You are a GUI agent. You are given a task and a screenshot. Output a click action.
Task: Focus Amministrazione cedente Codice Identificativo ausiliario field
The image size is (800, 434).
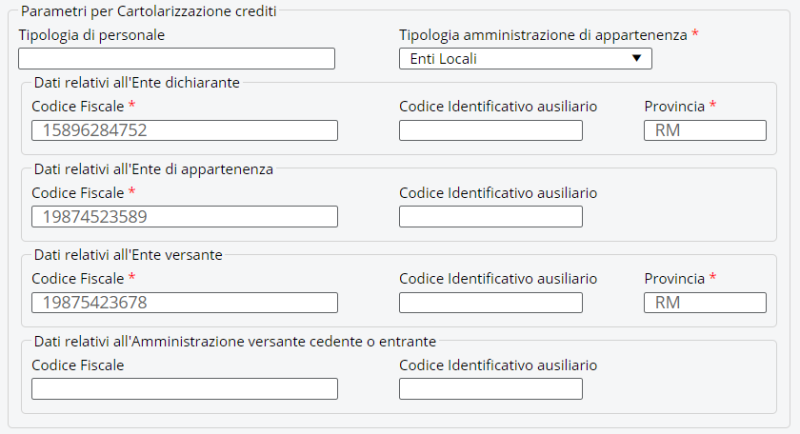point(490,389)
